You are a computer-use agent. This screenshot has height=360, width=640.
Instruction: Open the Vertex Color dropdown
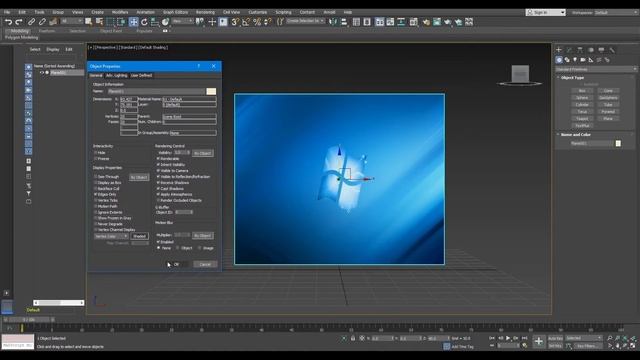[x=111, y=236]
